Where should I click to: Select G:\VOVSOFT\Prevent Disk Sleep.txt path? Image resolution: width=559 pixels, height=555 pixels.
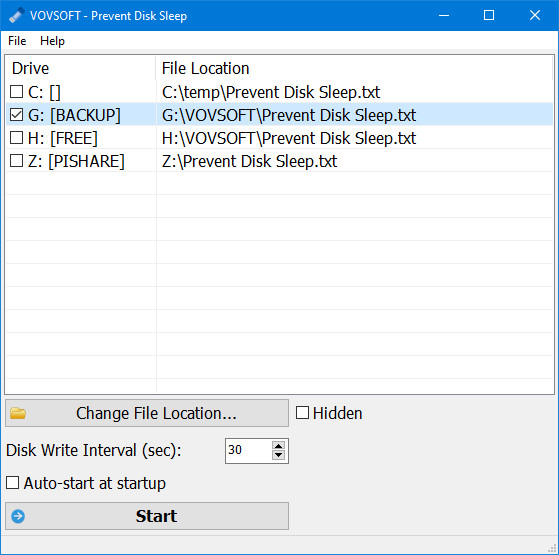point(289,115)
